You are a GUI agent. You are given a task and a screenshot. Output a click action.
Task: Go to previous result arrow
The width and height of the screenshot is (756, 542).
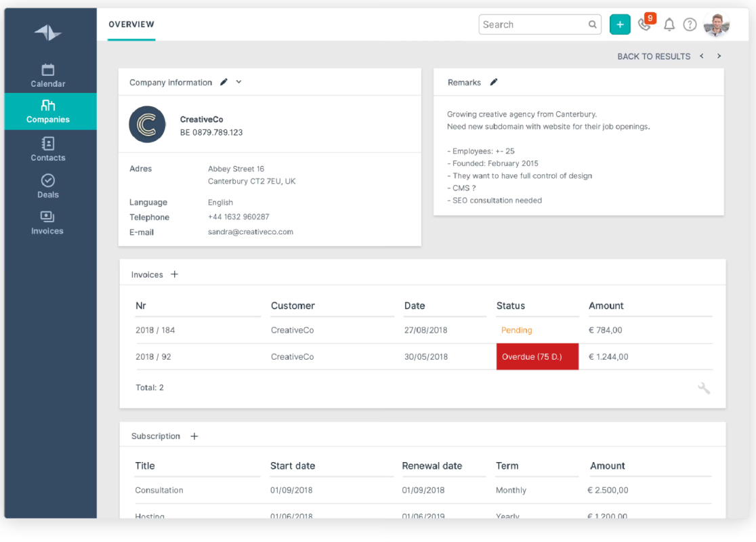702,56
